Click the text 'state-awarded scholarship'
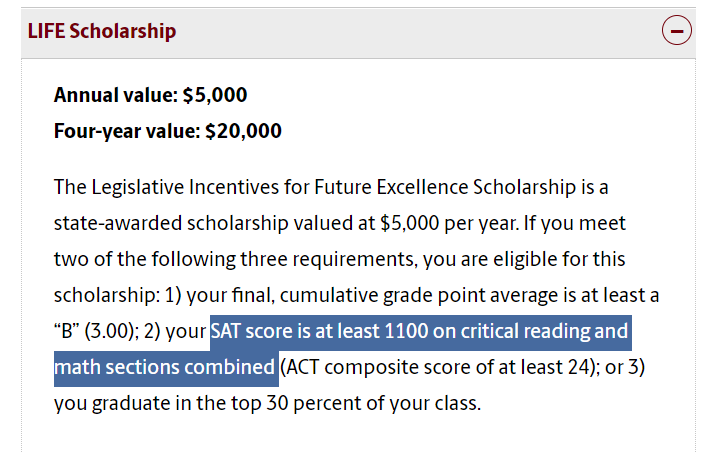727x453 pixels. pos(171,223)
